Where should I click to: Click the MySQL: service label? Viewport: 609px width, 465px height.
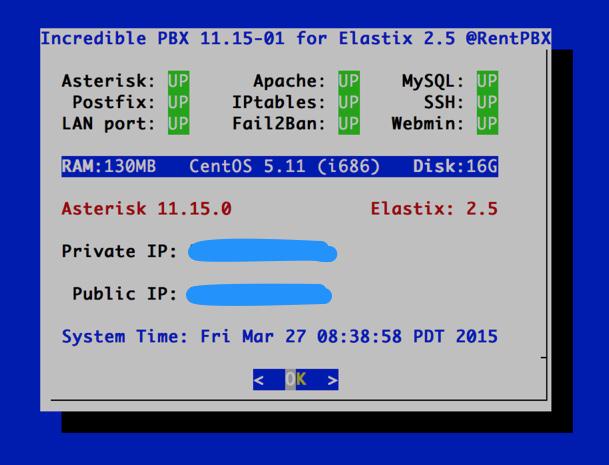433,81
